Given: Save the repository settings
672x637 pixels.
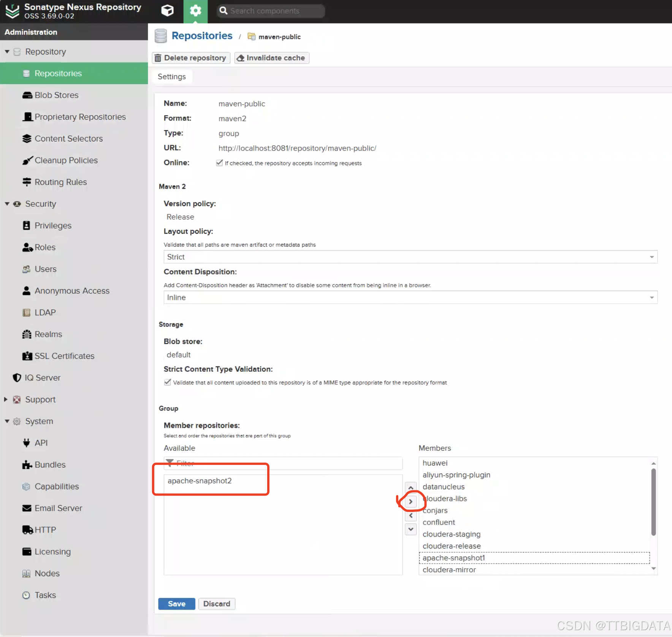Looking at the screenshot, I should point(177,604).
